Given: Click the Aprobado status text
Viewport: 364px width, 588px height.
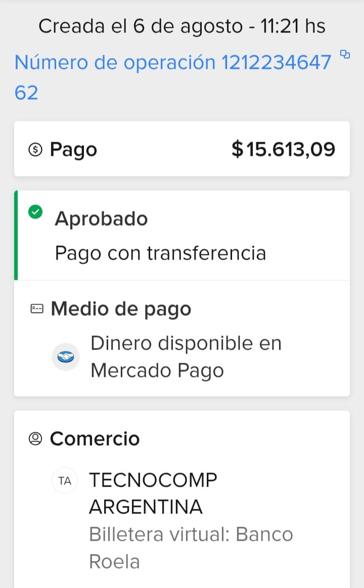Looking at the screenshot, I should [101, 219].
